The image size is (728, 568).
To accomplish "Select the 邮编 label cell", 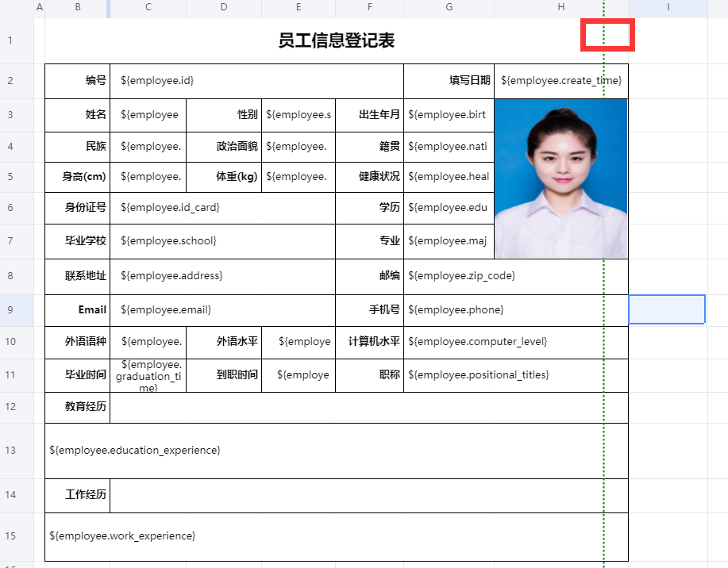I will (x=370, y=276).
